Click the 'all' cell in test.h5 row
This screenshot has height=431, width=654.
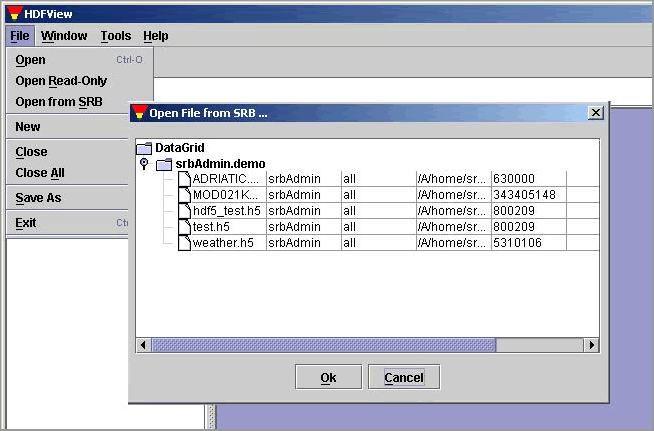349,227
